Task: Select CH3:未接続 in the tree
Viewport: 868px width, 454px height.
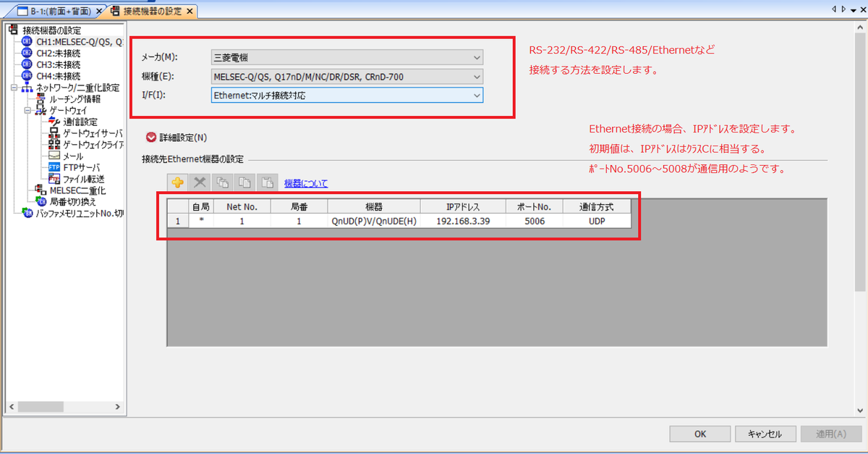Action: [58, 64]
